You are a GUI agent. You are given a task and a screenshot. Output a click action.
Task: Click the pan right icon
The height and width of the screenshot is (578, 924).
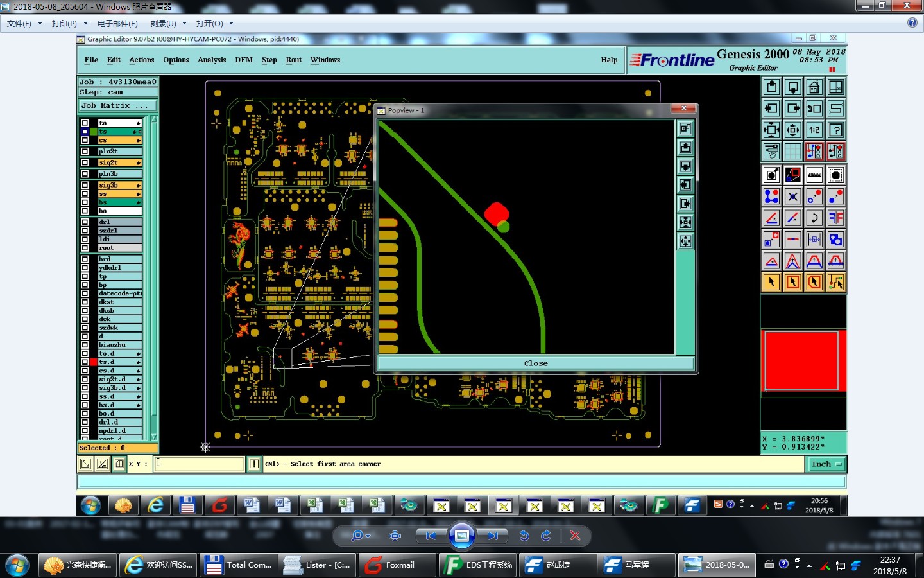coord(793,109)
